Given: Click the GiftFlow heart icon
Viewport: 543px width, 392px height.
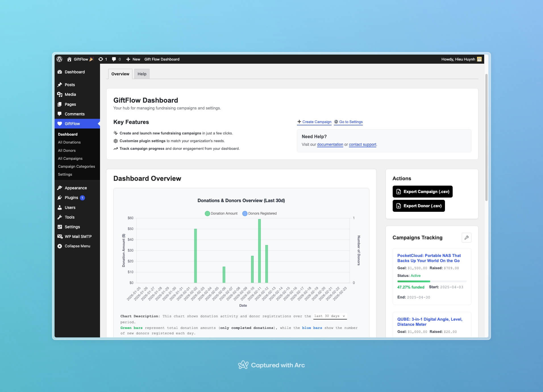Looking at the screenshot, I should click(x=60, y=124).
